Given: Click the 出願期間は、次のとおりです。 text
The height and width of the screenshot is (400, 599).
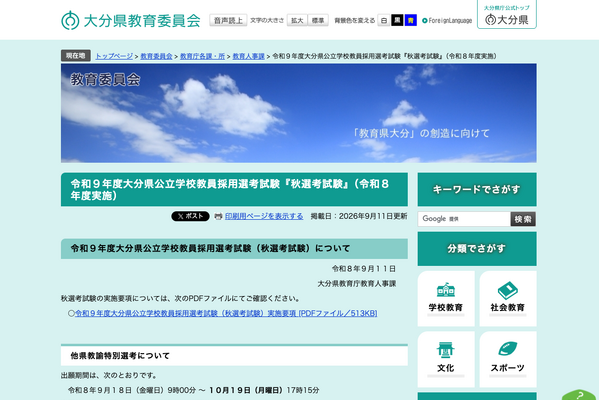Looking at the screenshot, I should point(109,376).
